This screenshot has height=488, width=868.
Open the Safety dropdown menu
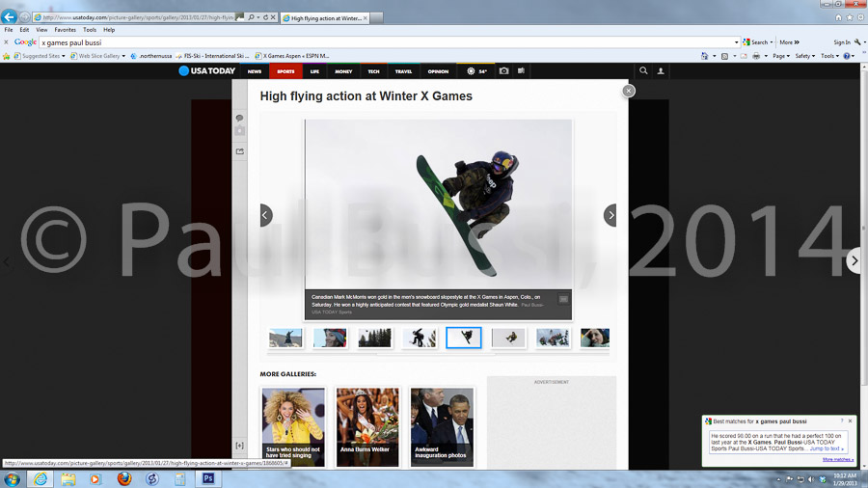tap(805, 56)
